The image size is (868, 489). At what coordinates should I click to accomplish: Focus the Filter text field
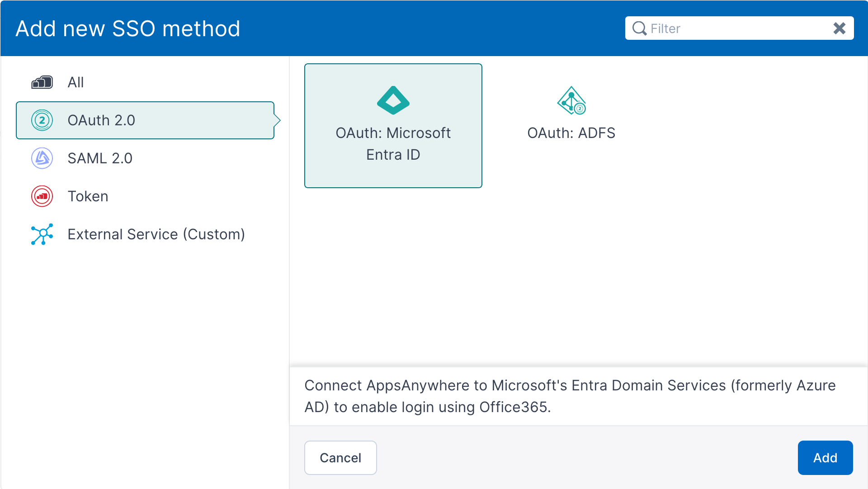737,28
